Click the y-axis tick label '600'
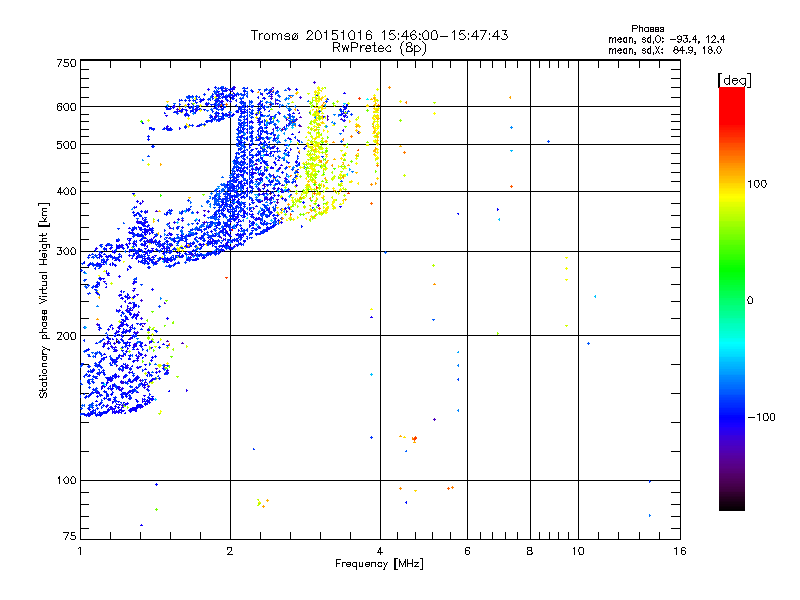 (x=66, y=107)
